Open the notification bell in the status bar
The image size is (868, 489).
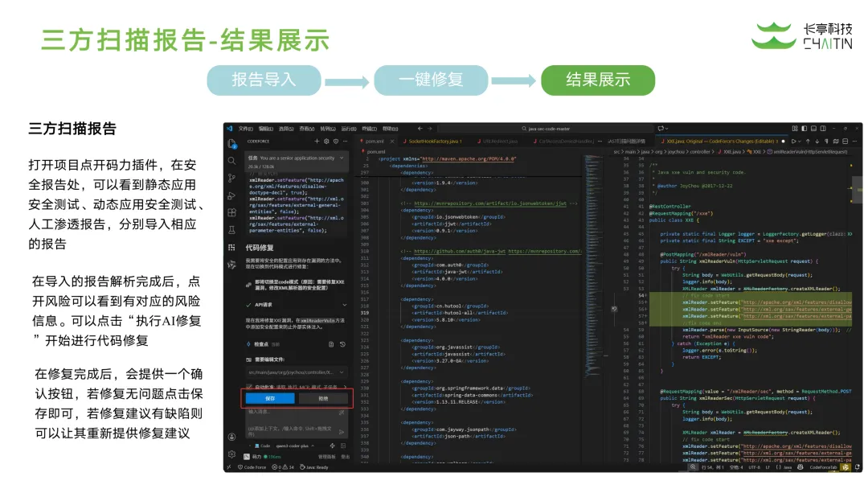[858, 467]
